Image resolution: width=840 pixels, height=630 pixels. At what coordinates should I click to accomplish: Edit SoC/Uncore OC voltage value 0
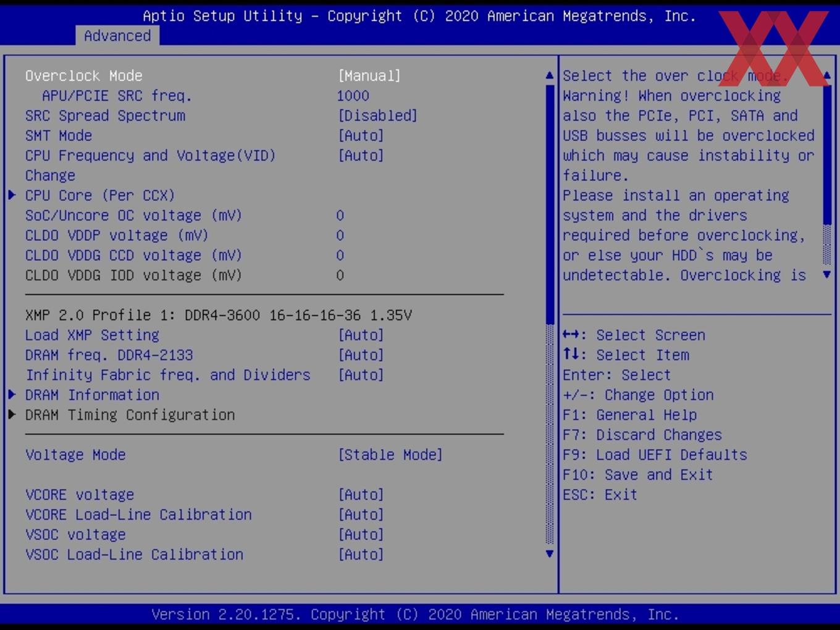point(340,216)
